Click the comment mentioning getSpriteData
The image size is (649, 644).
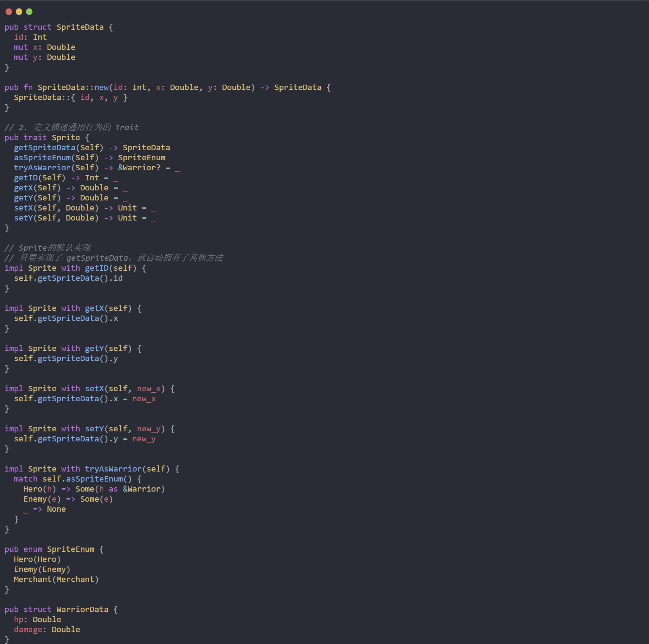[114, 258]
